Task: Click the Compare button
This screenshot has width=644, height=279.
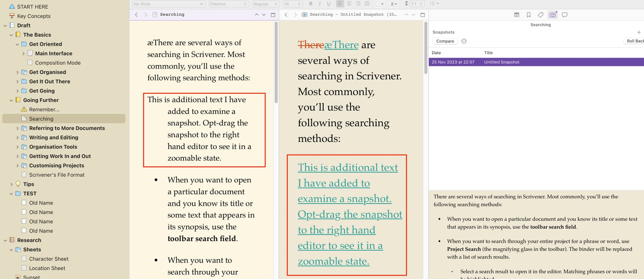Action: [x=445, y=41]
